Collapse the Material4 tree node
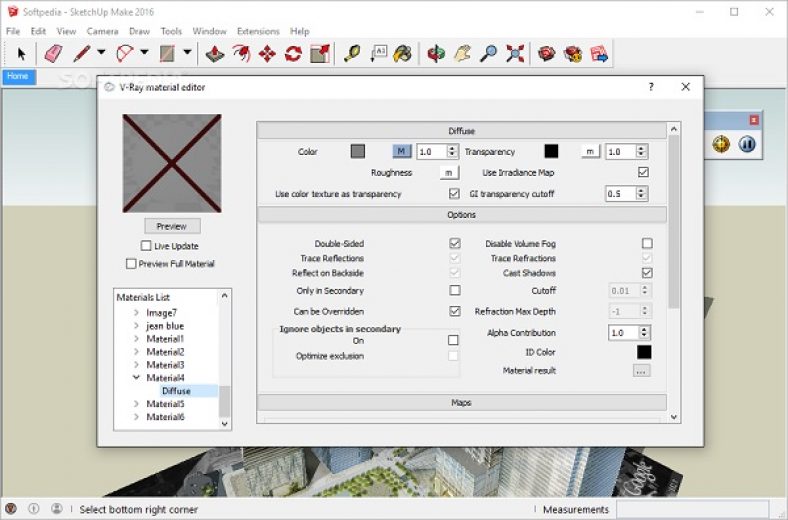Image resolution: width=788 pixels, height=520 pixels. coord(137,378)
